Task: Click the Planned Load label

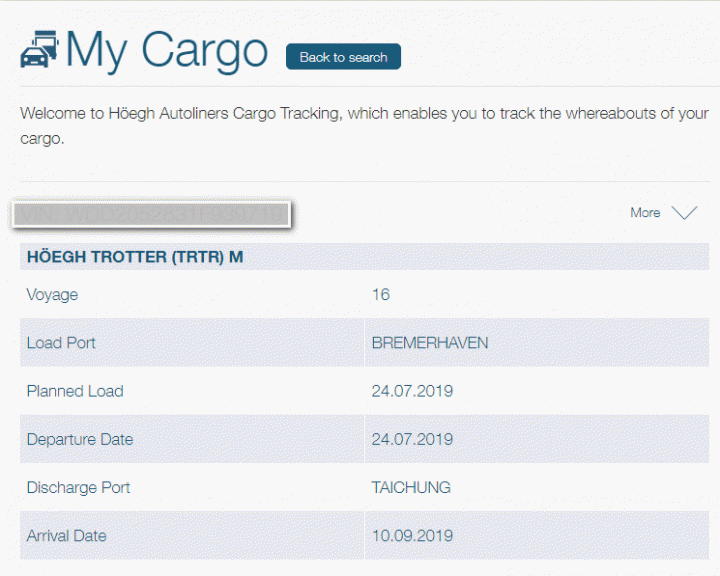Action: [75, 391]
